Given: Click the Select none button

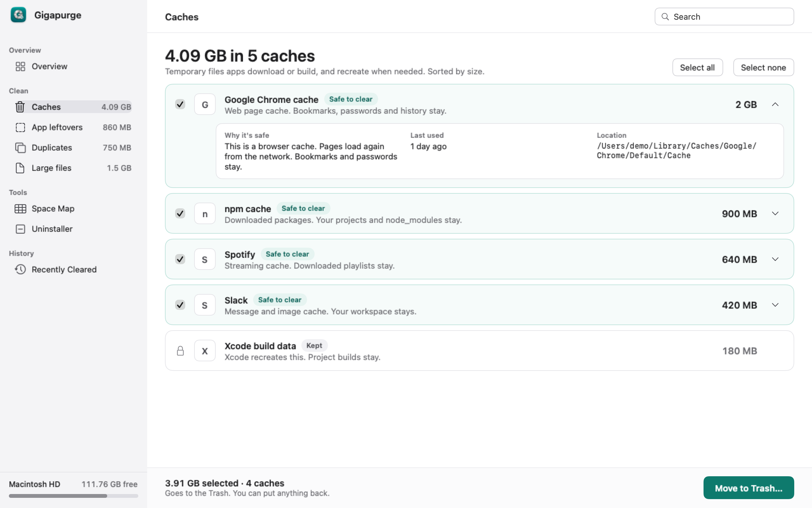Looking at the screenshot, I should tap(763, 68).
